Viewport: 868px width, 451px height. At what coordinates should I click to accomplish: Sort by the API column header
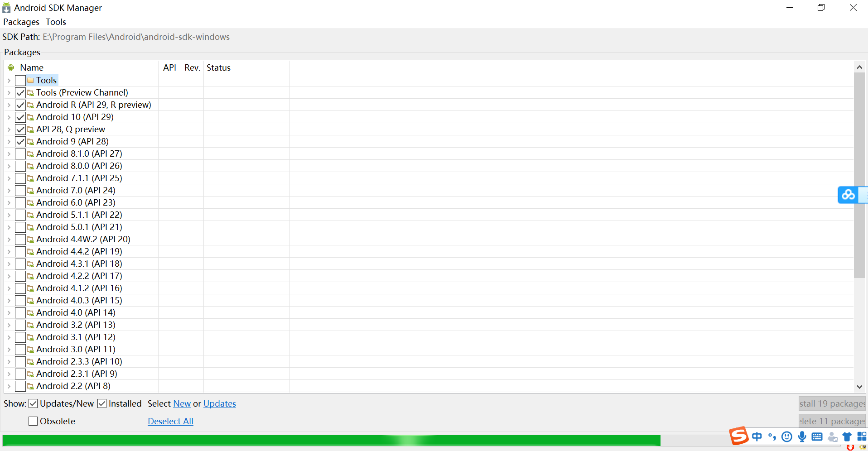(170, 67)
